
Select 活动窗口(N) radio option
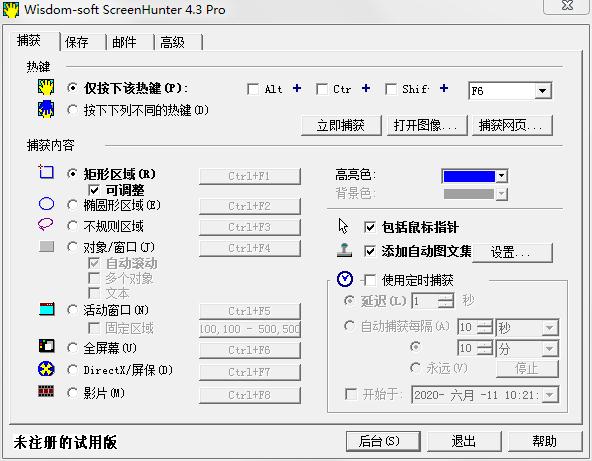pos(72,310)
